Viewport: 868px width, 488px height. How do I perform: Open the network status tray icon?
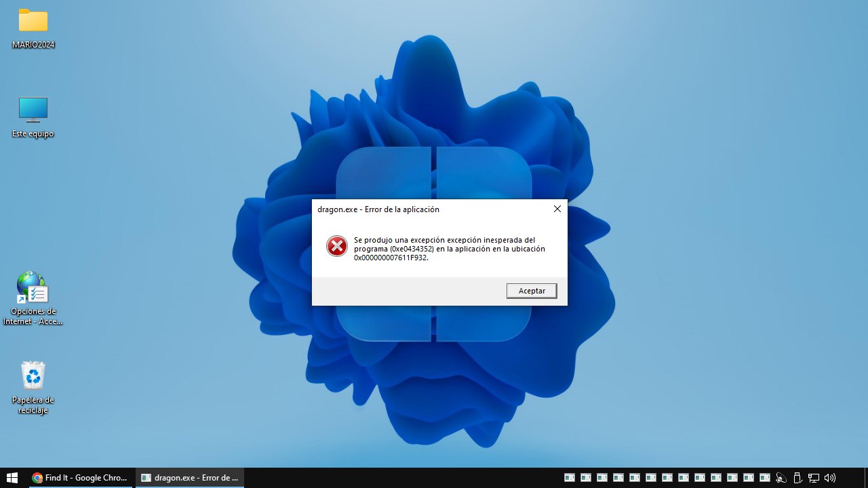[814, 478]
